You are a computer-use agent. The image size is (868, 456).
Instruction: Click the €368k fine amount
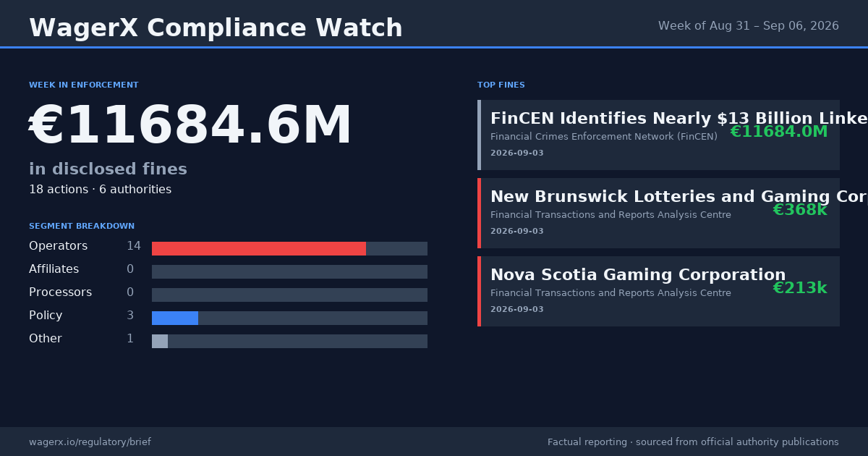point(800,210)
